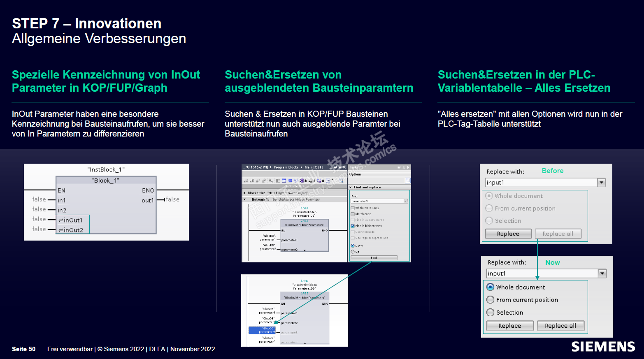Select Whole document in the Now panel
The image size is (644, 359).
point(490,287)
